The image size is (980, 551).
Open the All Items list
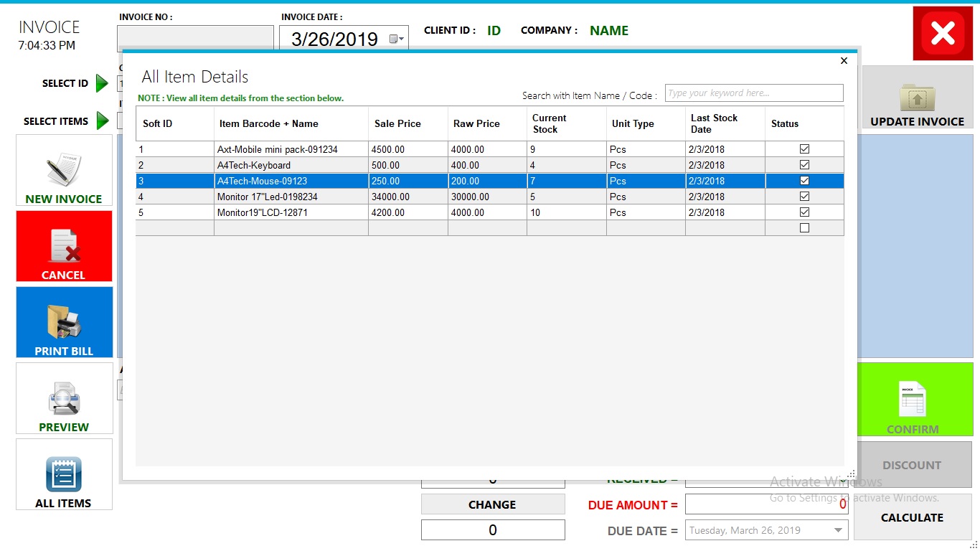(x=64, y=474)
